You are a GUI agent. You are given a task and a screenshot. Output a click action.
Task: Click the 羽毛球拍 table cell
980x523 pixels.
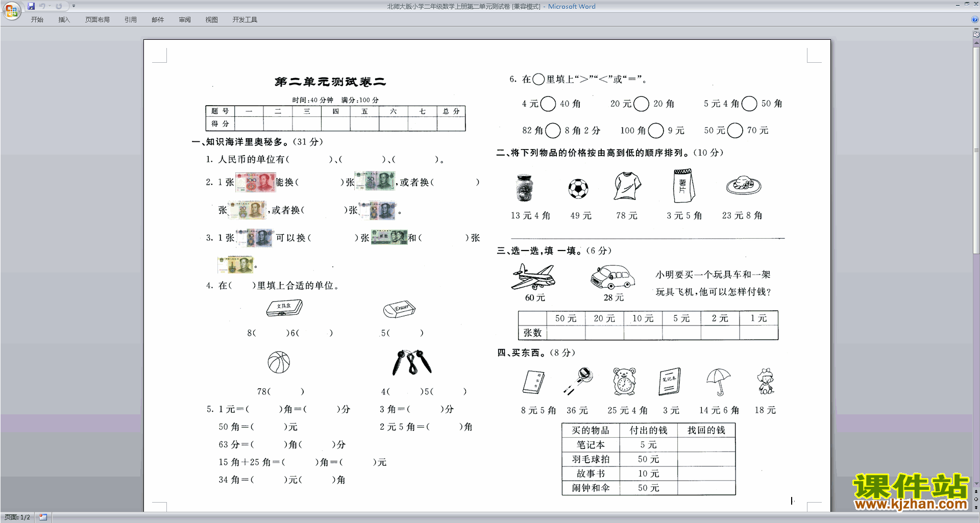pos(591,459)
